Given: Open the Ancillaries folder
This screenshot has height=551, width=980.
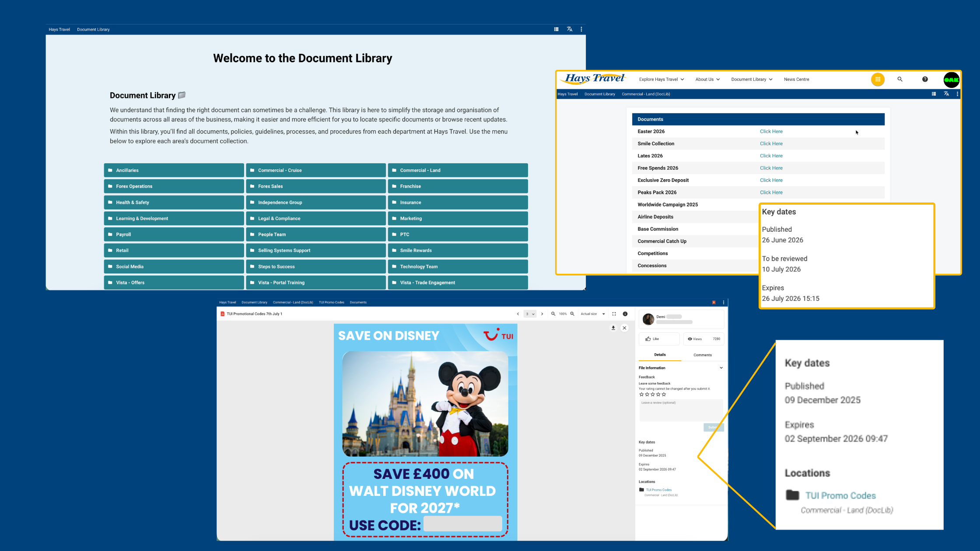Looking at the screenshot, I should 174,170.
